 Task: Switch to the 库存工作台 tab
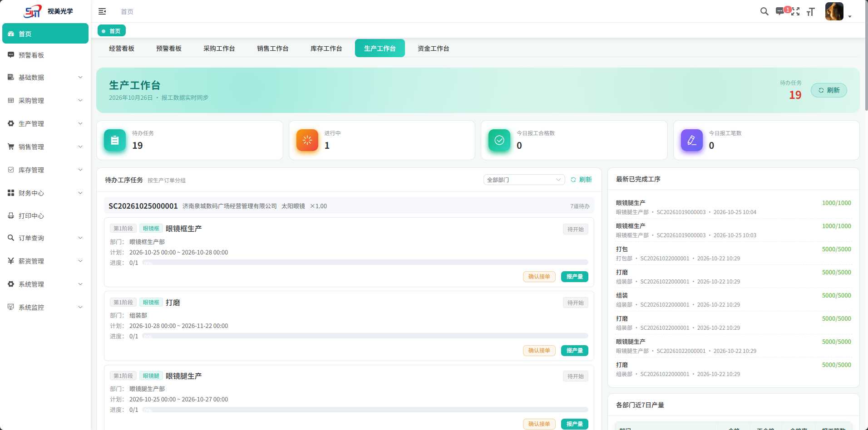pyautogui.click(x=326, y=48)
